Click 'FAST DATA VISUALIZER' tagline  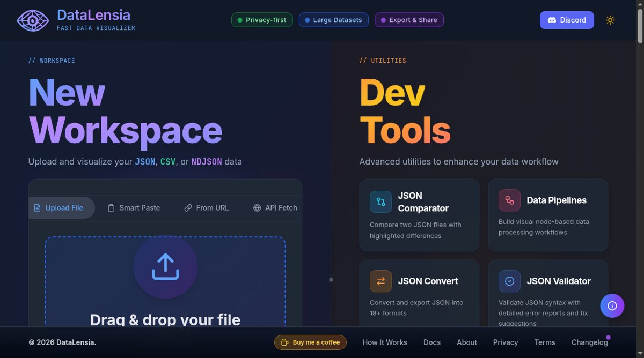point(96,28)
